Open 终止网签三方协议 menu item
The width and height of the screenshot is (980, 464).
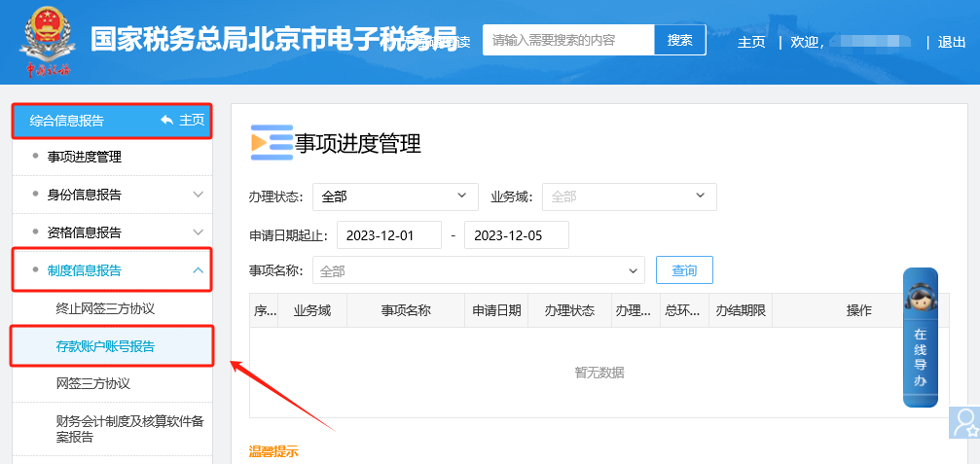tap(105, 308)
